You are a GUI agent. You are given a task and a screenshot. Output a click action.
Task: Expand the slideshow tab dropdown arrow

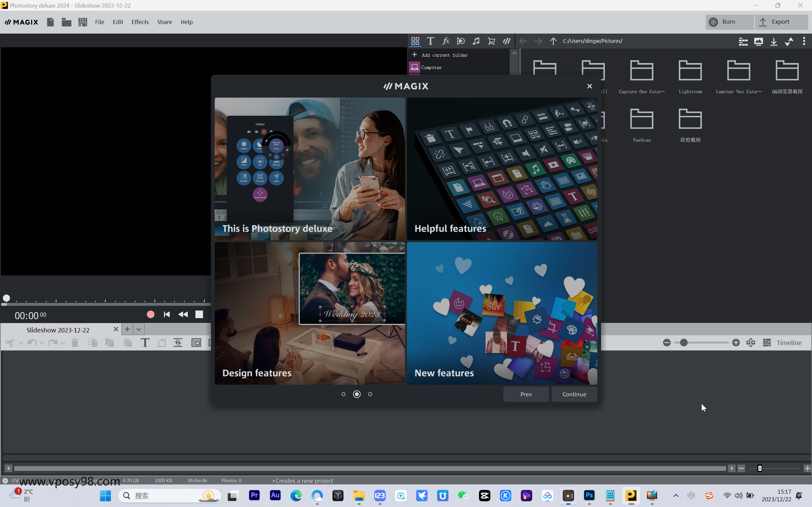click(139, 329)
